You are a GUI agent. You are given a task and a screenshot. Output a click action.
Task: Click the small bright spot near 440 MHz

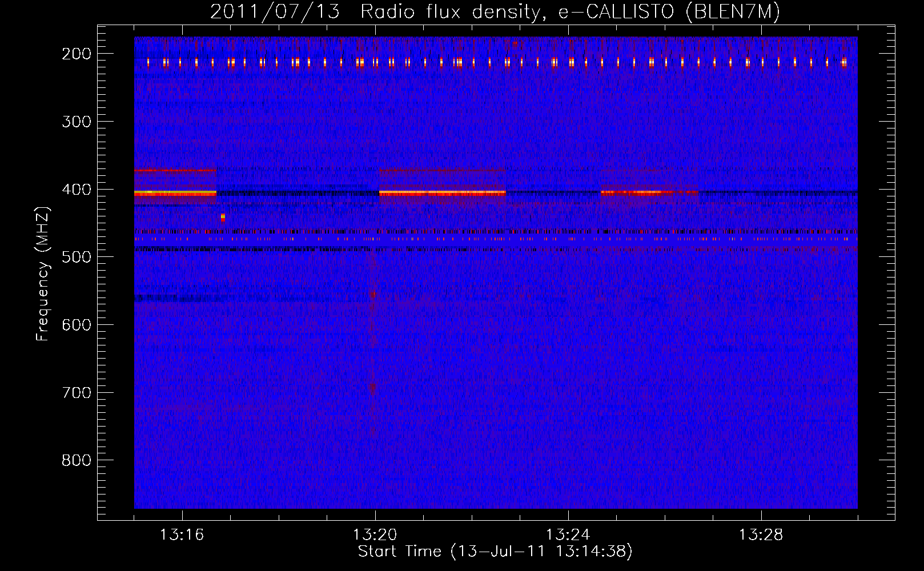[x=223, y=217]
